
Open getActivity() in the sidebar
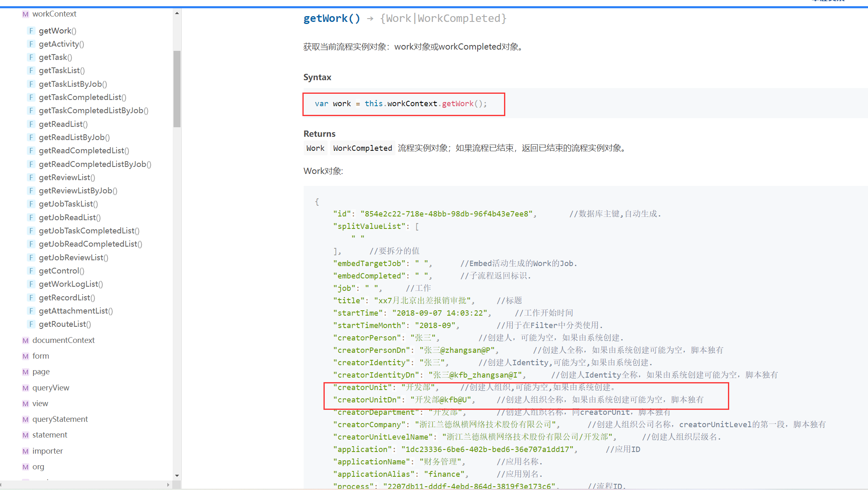[61, 44]
